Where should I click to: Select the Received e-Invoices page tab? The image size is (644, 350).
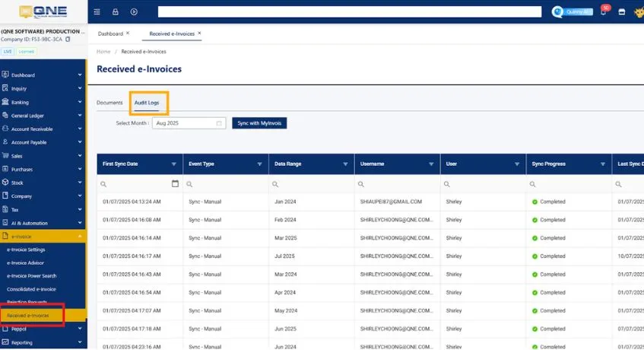coord(172,33)
